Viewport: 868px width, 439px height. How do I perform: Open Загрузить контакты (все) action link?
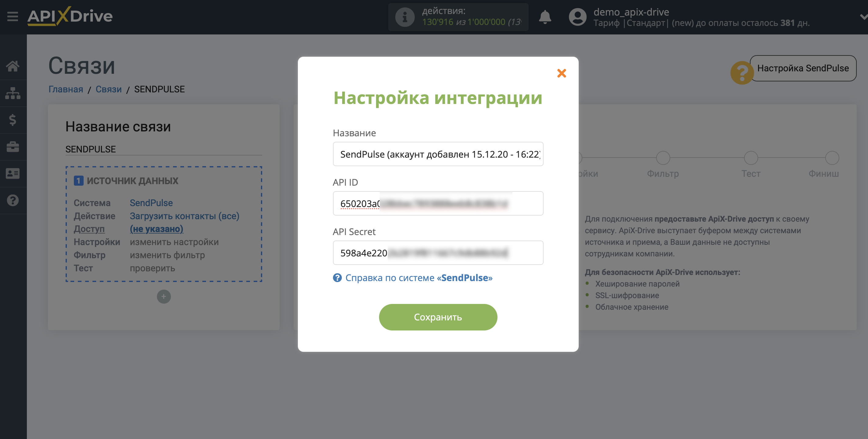pyautogui.click(x=184, y=216)
